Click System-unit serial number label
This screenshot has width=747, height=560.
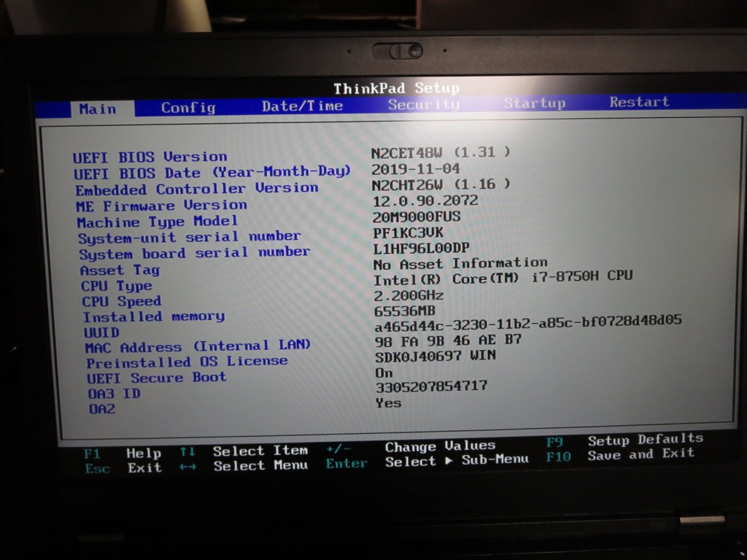coord(190,237)
